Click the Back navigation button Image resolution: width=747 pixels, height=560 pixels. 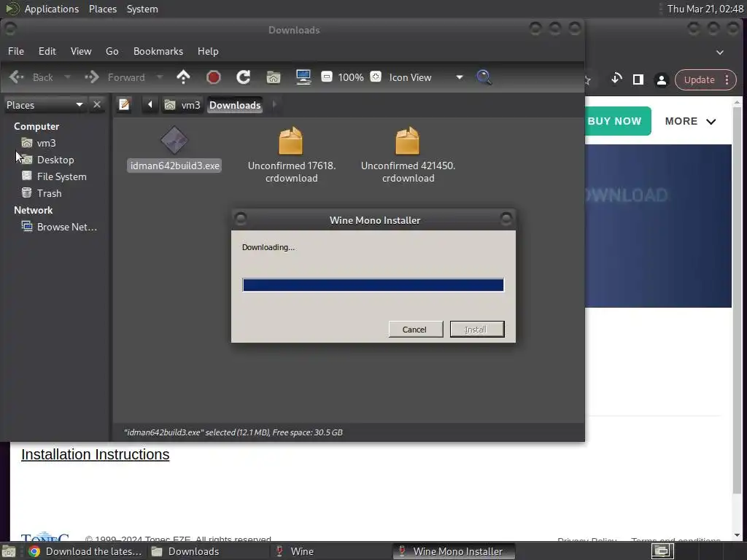tap(31, 77)
